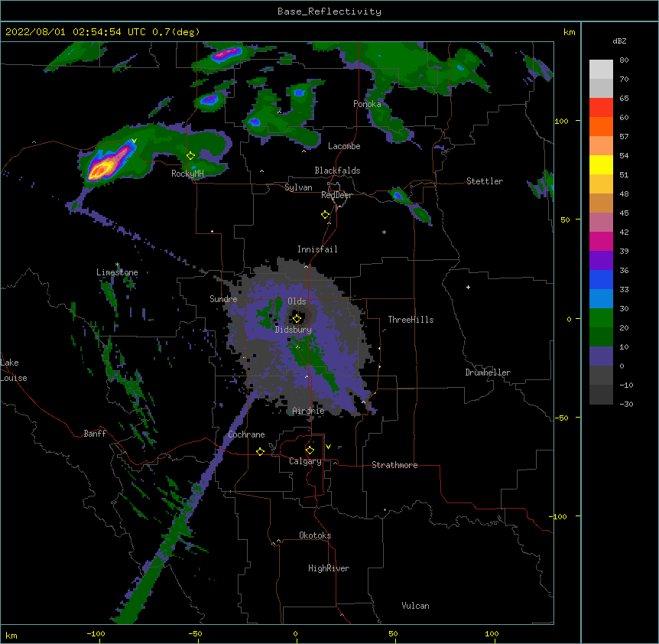
Task: Click the ThreeHills label
Action: tap(411, 320)
